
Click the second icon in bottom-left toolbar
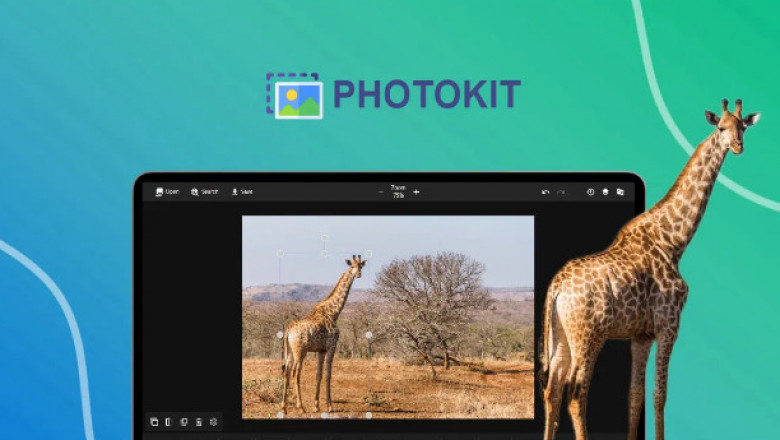(x=168, y=422)
